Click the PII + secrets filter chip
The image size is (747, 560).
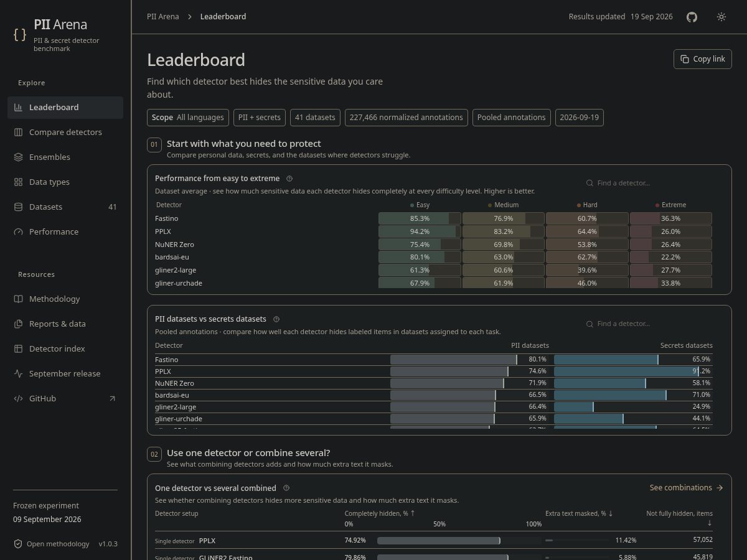260,118
